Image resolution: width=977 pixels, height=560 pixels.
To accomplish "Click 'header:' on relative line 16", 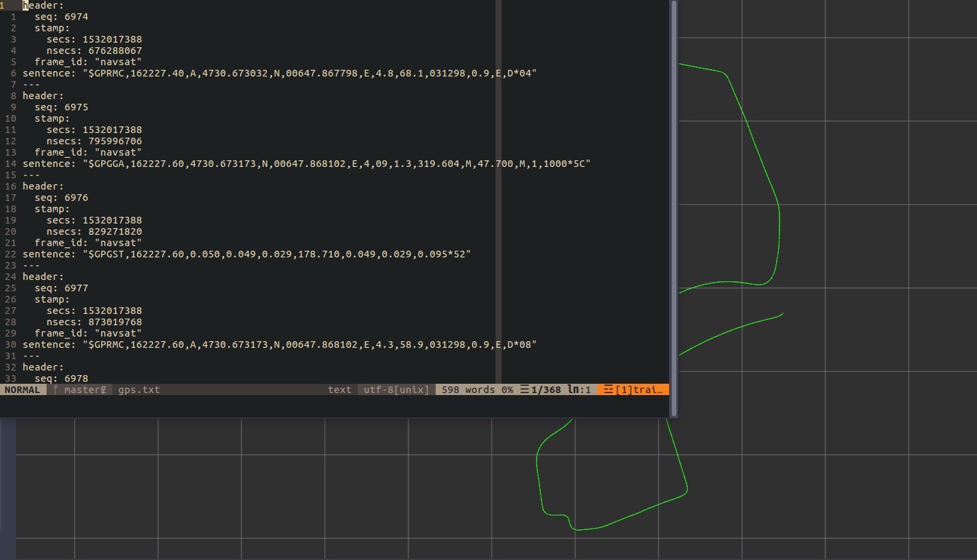I will (43, 186).
